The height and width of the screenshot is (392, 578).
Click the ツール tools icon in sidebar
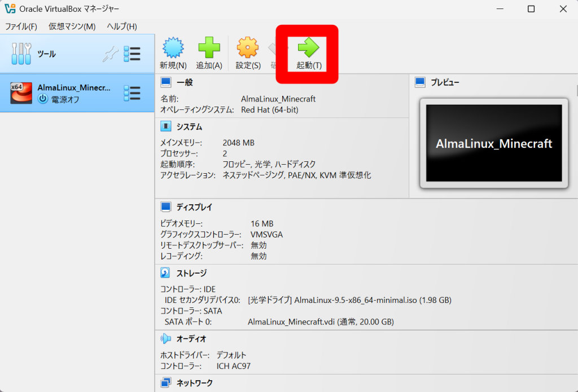(21, 54)
